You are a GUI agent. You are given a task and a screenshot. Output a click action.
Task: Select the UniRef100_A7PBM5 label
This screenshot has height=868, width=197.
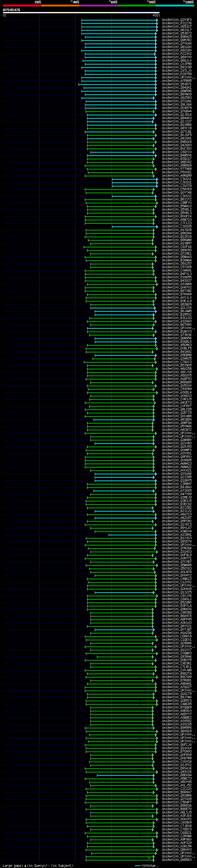pos(177,81)
